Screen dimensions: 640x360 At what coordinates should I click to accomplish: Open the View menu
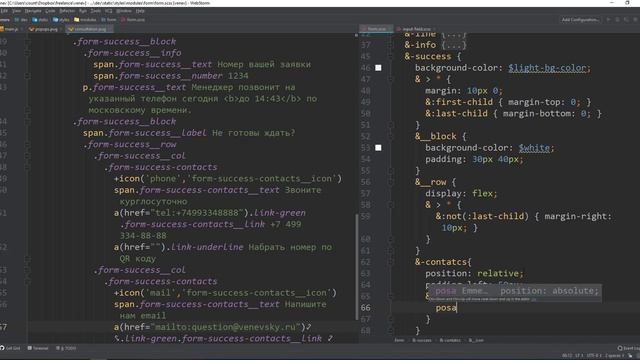16,11
